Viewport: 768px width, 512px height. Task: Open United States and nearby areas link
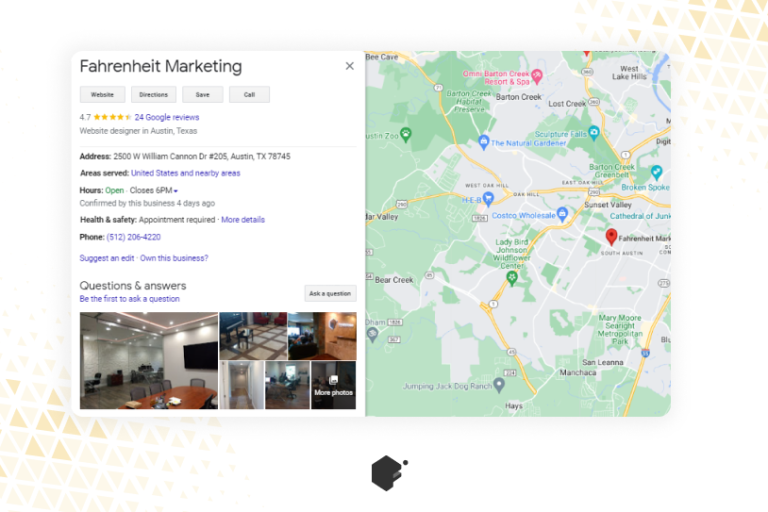pyautogui.click(x=186, y=173)
